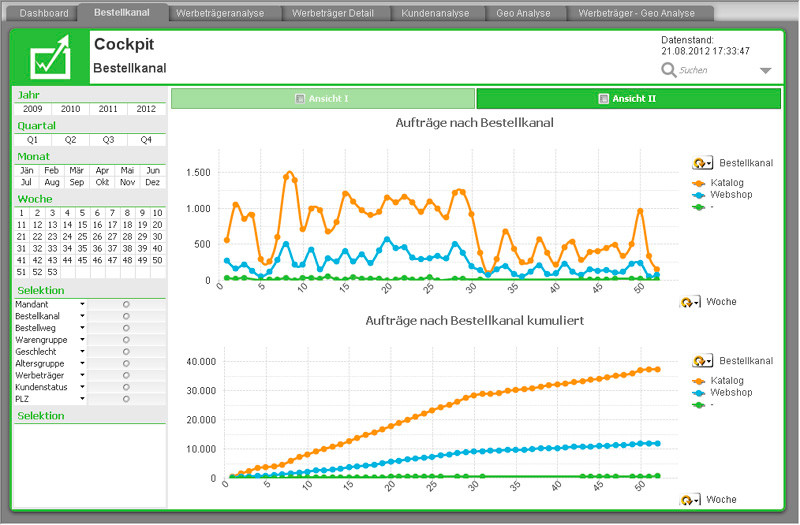Expand the Altersgruppe selection dropdown

coord(82,363)
